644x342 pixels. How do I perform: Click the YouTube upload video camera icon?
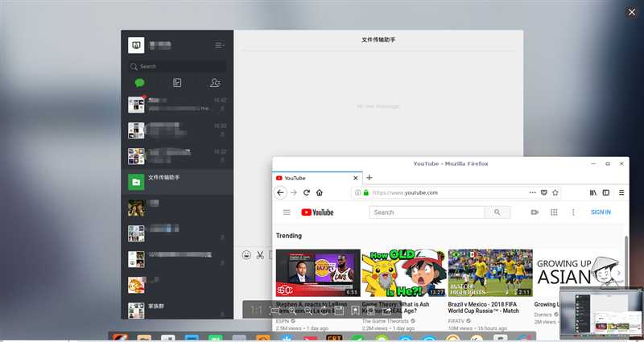coord(535,212)
